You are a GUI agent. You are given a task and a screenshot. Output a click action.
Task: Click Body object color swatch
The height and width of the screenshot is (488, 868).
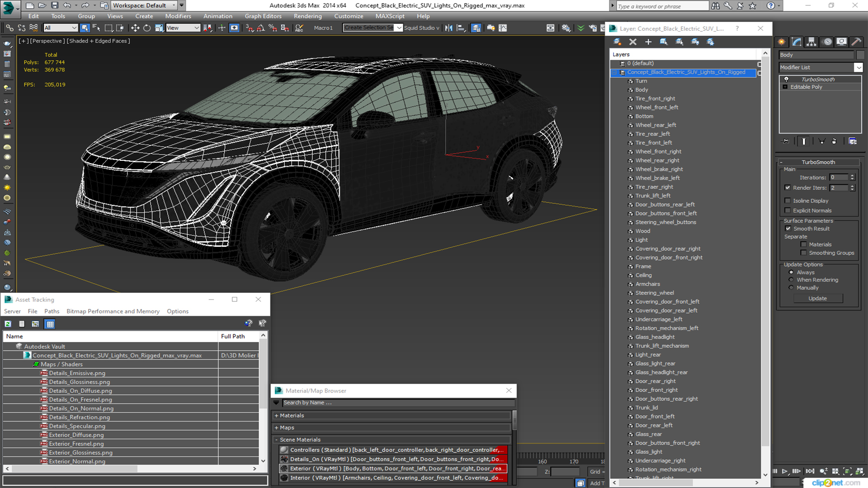(x=860, y=55)
